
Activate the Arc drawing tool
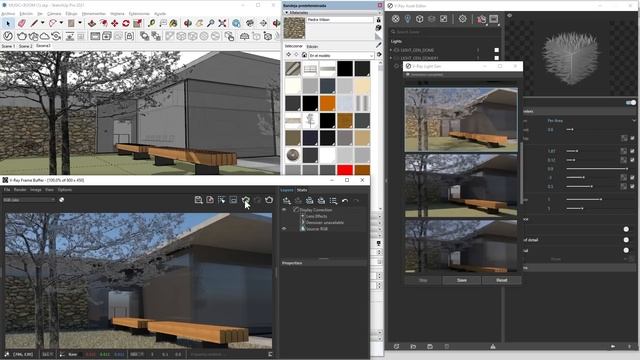[53, 23]
